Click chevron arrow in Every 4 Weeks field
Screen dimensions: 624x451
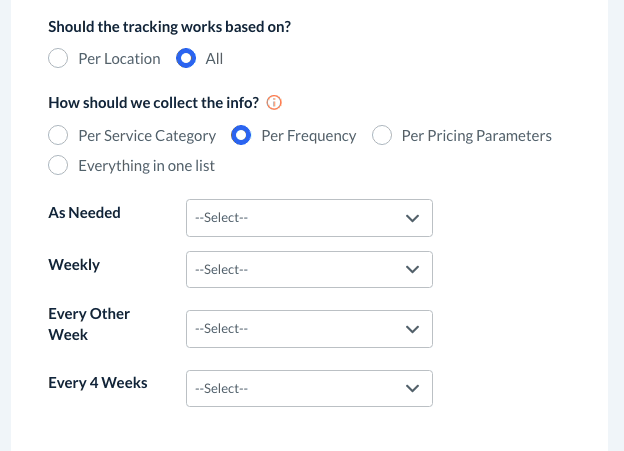tap(412, 388)
